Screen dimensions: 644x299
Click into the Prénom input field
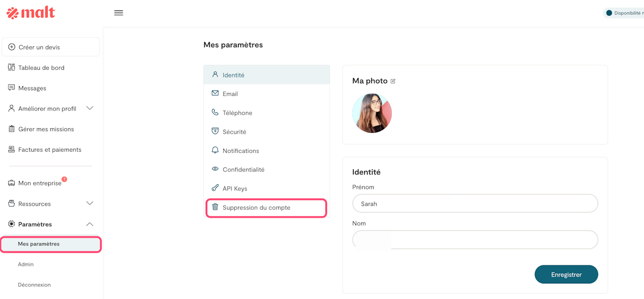[x=475, y=204]
